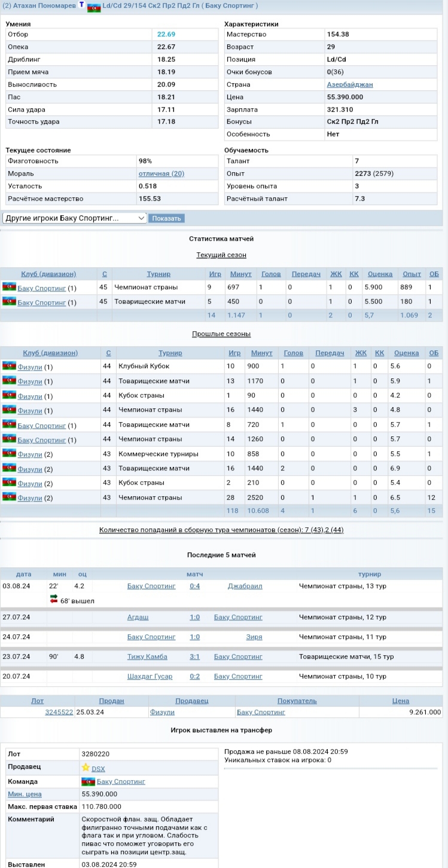Click the star icon next to DSX
The image size is (448, 868).
click(x=86, y=768)
